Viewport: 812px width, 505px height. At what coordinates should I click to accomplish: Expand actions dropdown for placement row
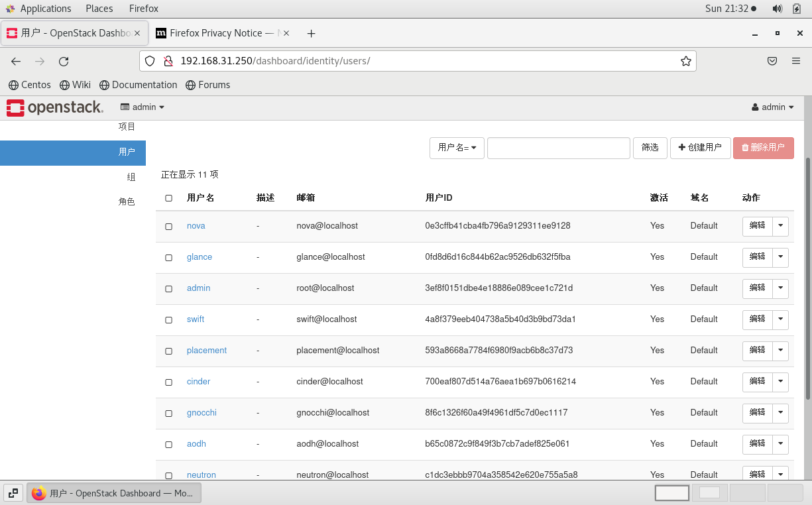(781, 351)
